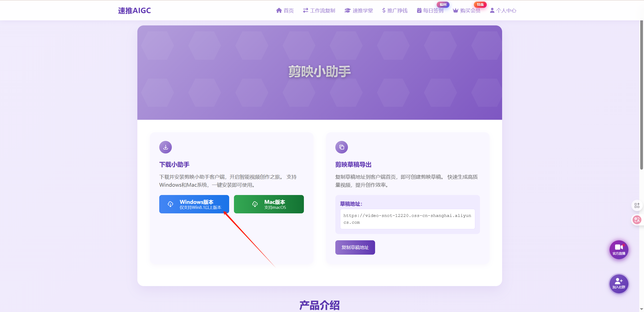
Task: Open 每日签到 daily check-in
Action: pos(430,11)
